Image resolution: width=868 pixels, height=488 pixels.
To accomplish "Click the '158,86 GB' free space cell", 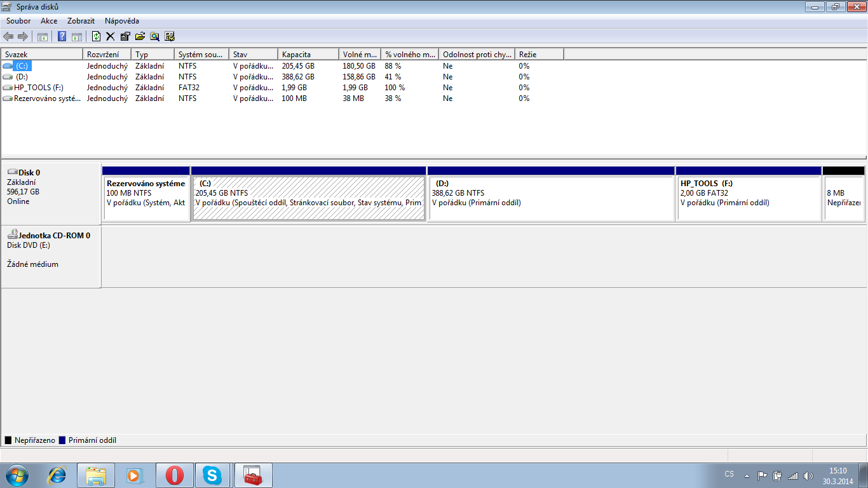I will [359, 77].
